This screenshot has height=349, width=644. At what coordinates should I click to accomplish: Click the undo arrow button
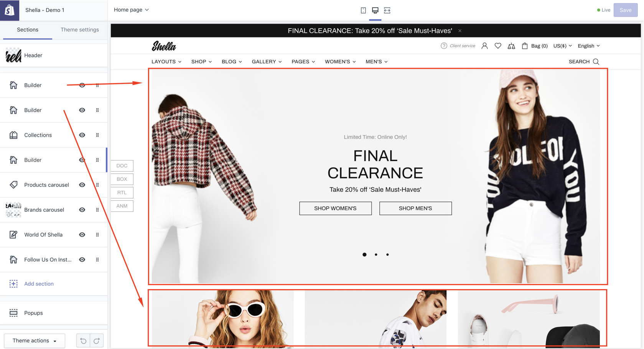point(83,341)
